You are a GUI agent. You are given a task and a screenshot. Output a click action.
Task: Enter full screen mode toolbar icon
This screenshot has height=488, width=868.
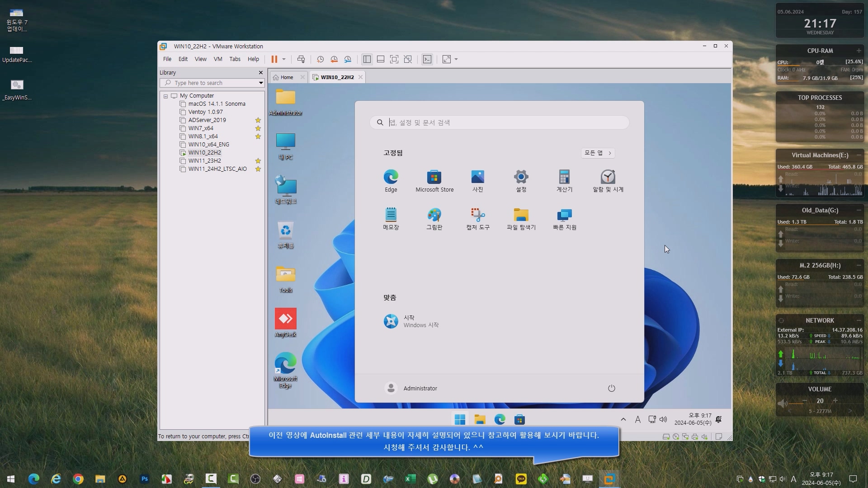click(x=394, y=59)
